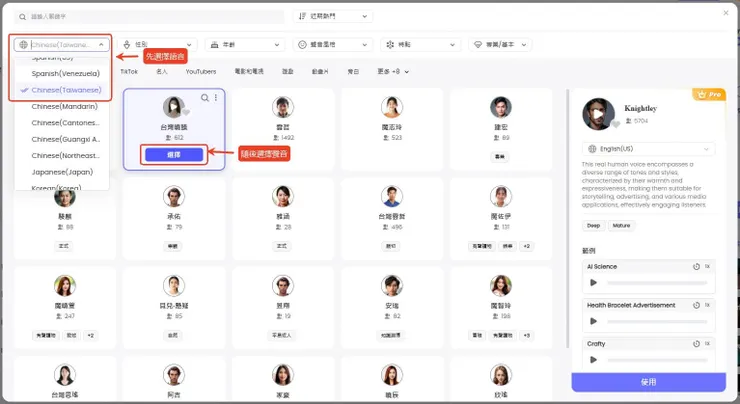This screenshot has width=740, height=404.
Task: Click the magnifier icon in the search bar
Action: (x=22, y=17)
